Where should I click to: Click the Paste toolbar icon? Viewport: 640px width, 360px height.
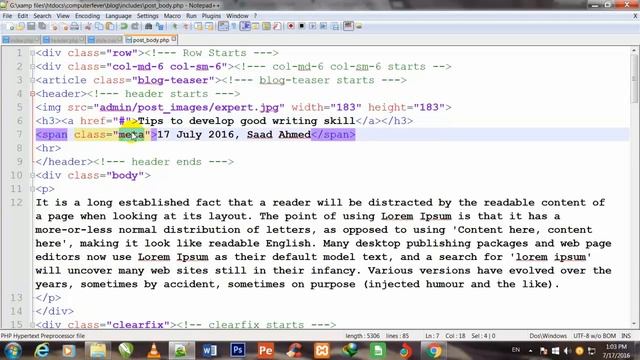(110, 27)
